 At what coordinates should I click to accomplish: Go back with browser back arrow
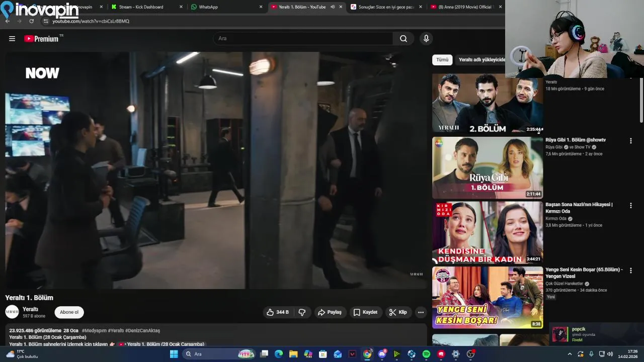(x=7, y=21)
